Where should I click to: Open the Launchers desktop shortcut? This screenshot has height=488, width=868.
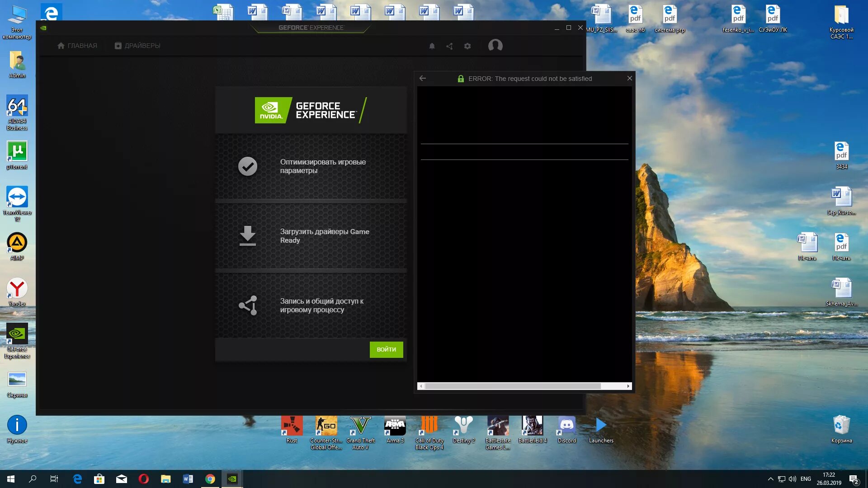[601, 430]
